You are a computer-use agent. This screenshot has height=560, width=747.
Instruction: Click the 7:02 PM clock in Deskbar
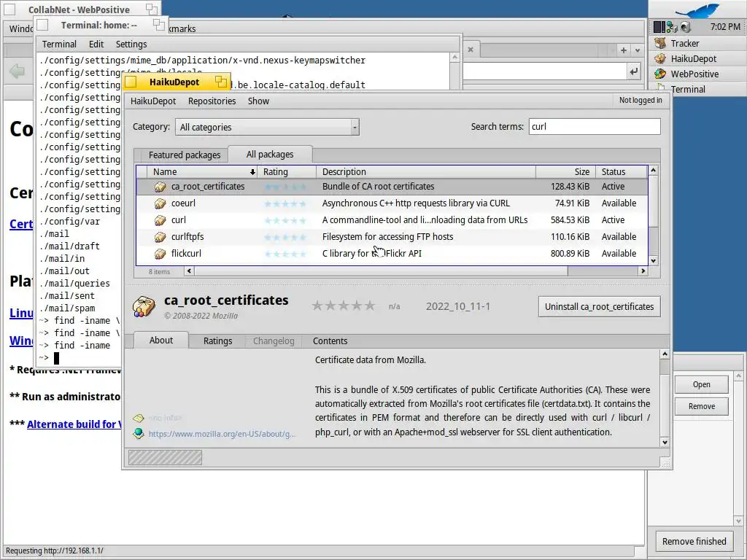(725, 27)
